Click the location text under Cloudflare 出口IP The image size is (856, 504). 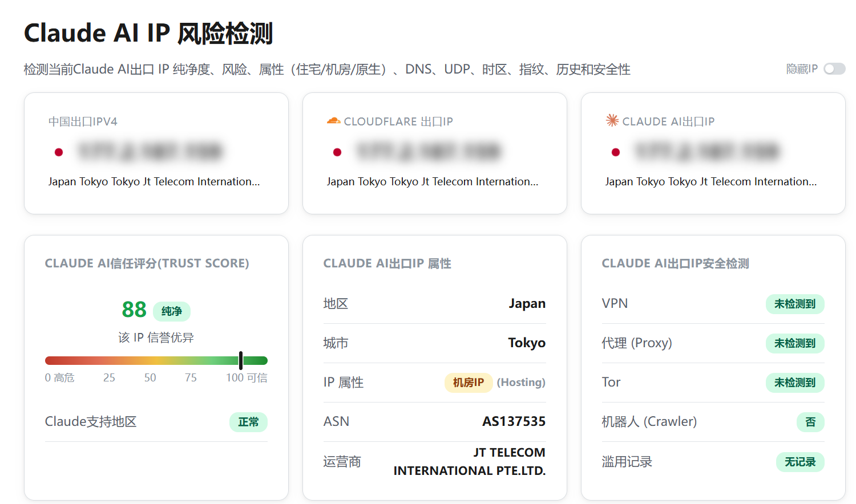[433, 181]
